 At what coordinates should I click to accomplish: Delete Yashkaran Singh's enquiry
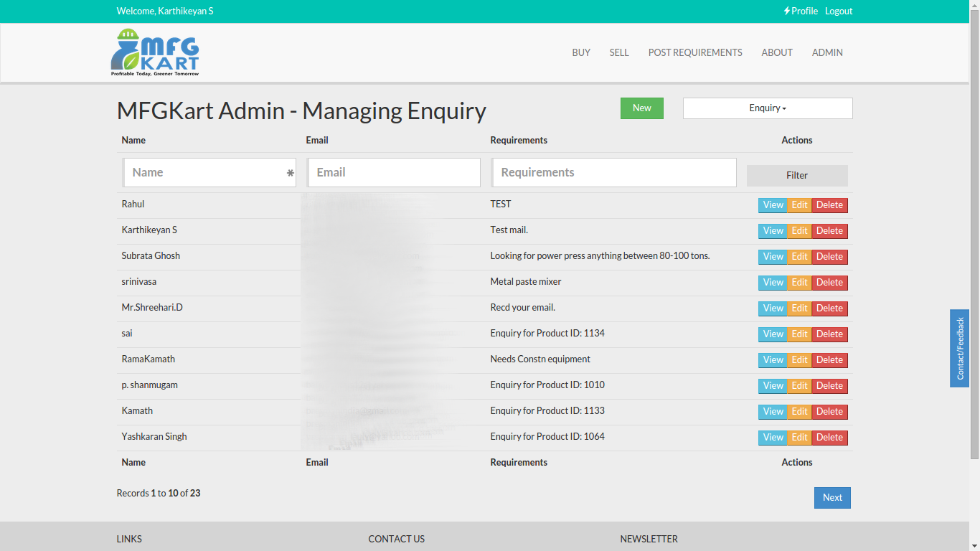(x=829, y=438)
